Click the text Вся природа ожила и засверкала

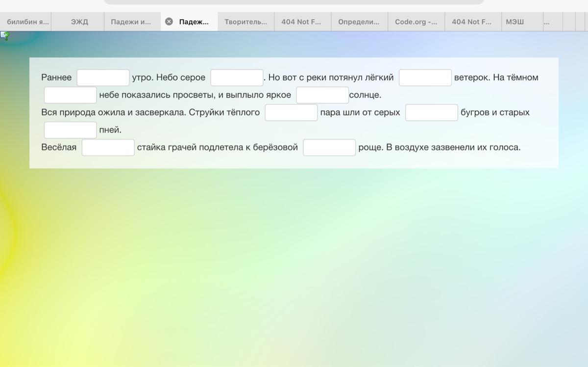[114, 112]
